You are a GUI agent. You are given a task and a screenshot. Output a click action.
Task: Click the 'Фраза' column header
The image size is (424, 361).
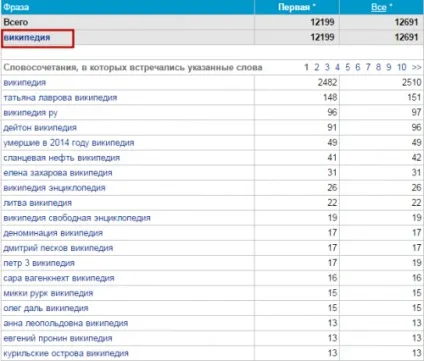16,7
